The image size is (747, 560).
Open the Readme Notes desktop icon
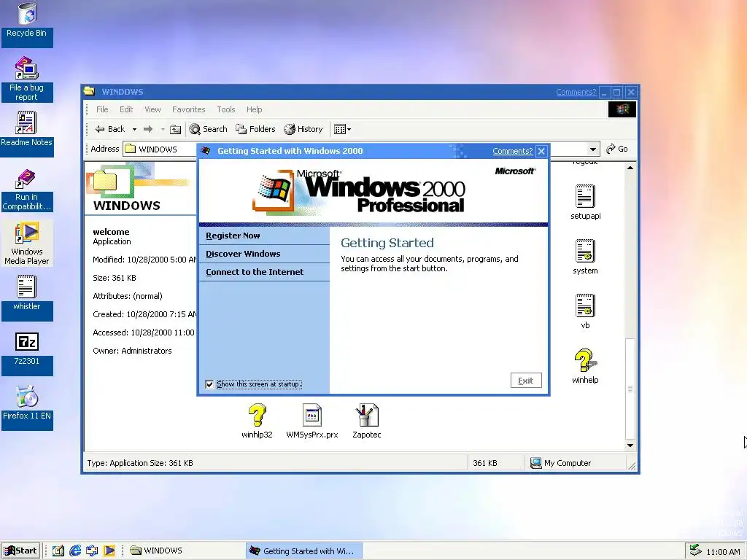click(27, 133)
